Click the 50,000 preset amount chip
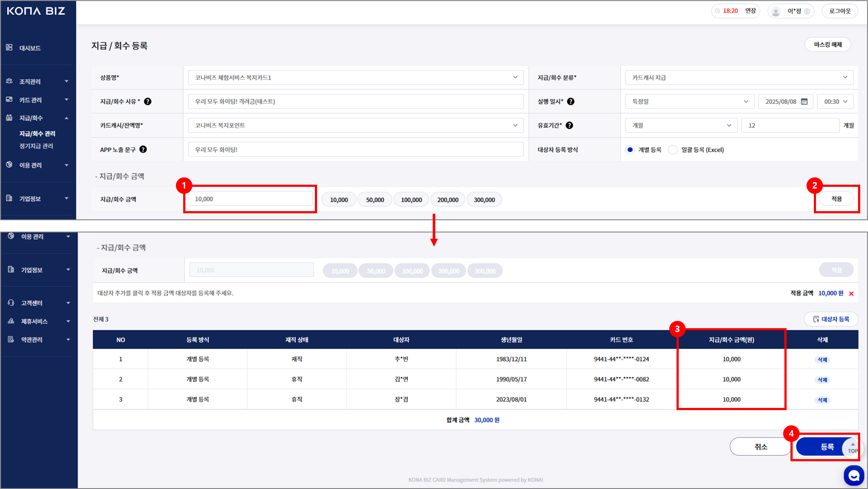This screenshot has width=868, height=489. [375, 200]
